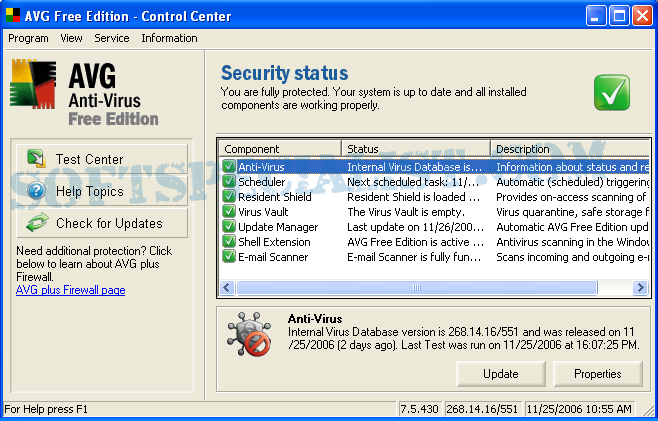Select the Shell Extension component row
Image resolution: width=658 pixels, height=421 pixels.
434,242
